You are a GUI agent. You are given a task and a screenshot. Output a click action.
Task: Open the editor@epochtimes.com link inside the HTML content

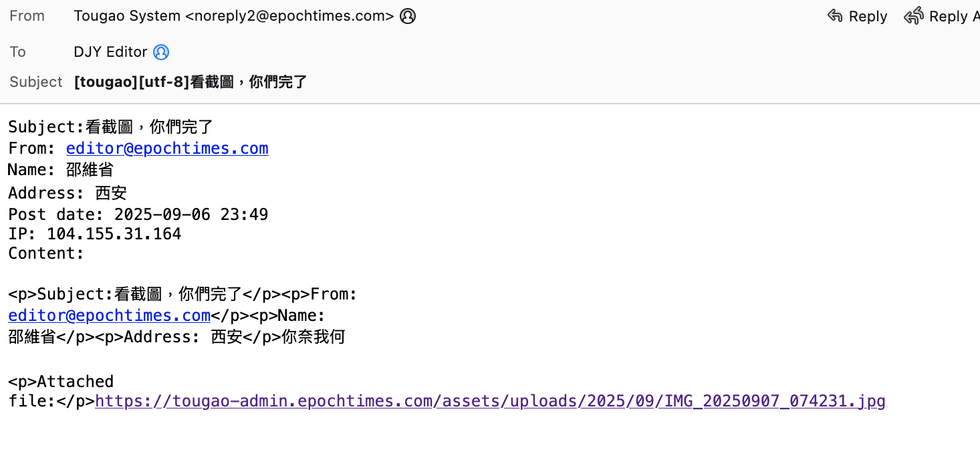tap(109, 315)
